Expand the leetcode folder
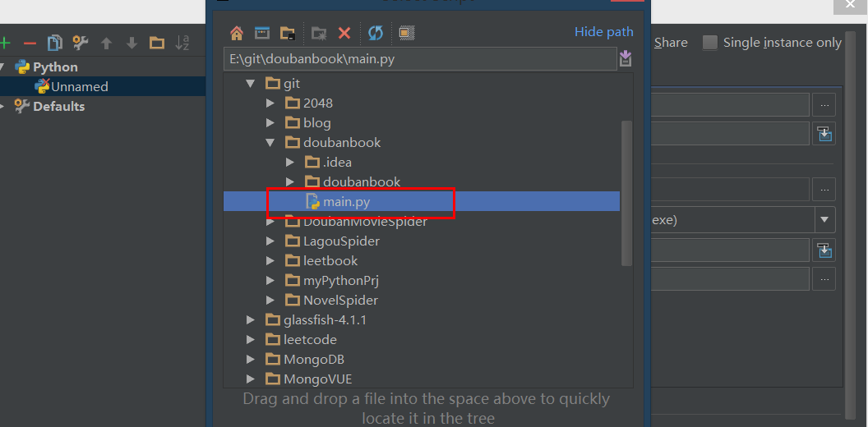The width and height of the screenshot is (868, 427). 250,340
